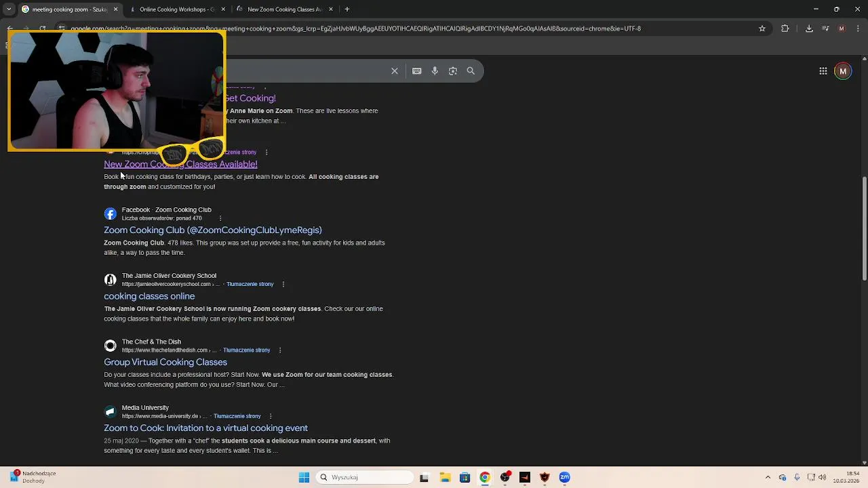Image resolution: width=868 pixels, height=488 pixels.
Task: Click inside the Google search field
Action: point(305,71)
